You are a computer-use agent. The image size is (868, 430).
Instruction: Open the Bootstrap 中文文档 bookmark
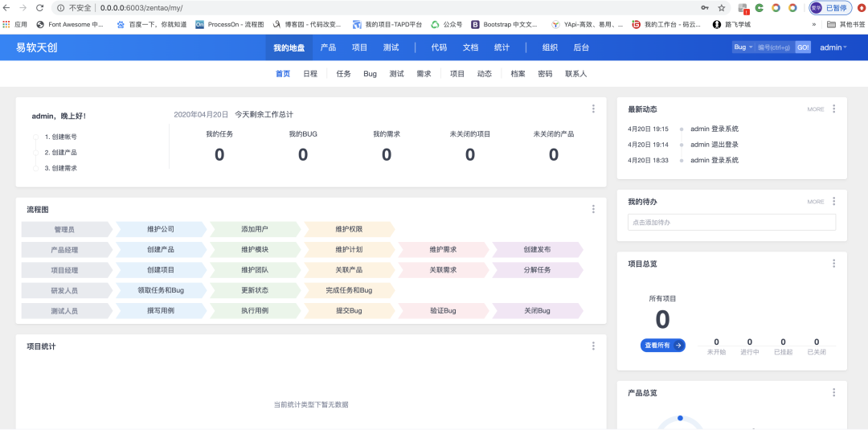coord(504,24)
